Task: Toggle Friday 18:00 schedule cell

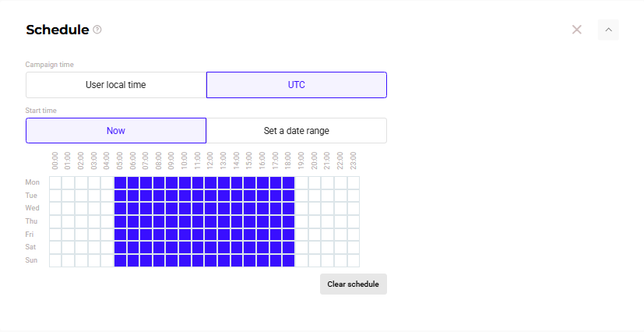Action: [x=288, y=235]
